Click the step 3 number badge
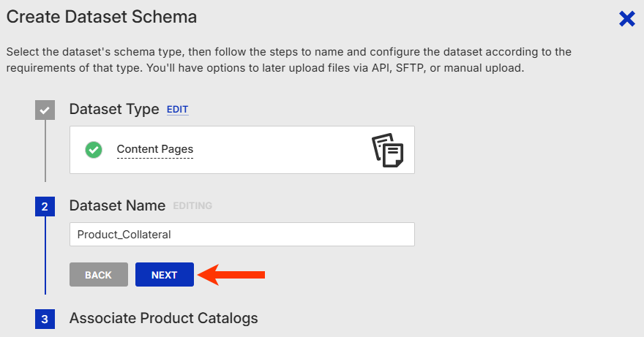This screenshot has height=337, width=644. [45, 319]
